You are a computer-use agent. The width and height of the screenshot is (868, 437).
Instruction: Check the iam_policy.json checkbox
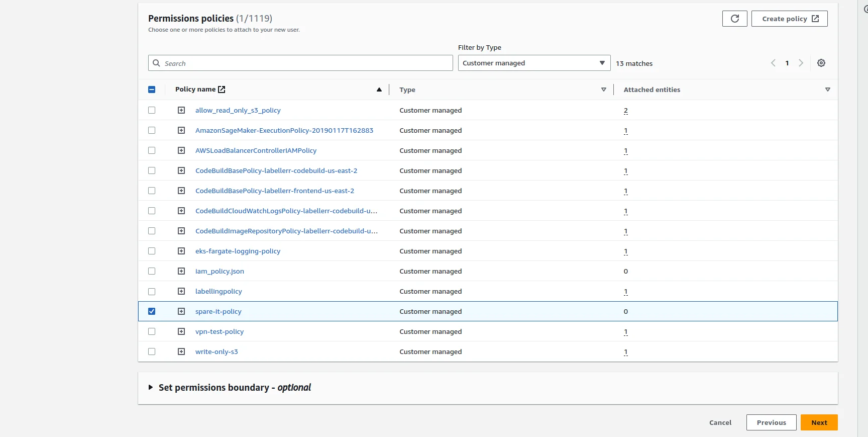click(x=152, y=271)
